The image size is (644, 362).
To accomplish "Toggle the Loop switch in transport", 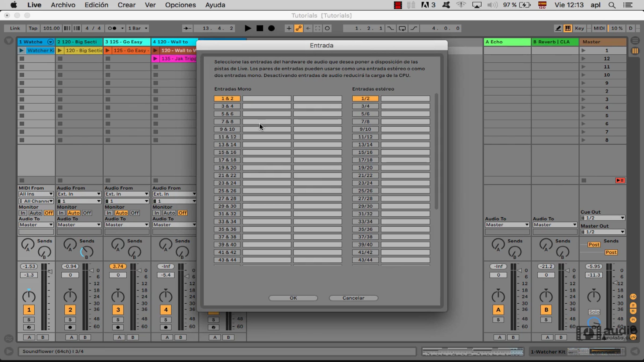I will tap(402, 28).
